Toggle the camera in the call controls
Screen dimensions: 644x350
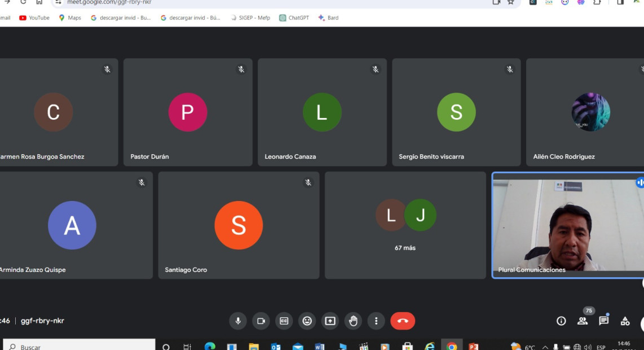pyautogui.click(x=261, y=321)
